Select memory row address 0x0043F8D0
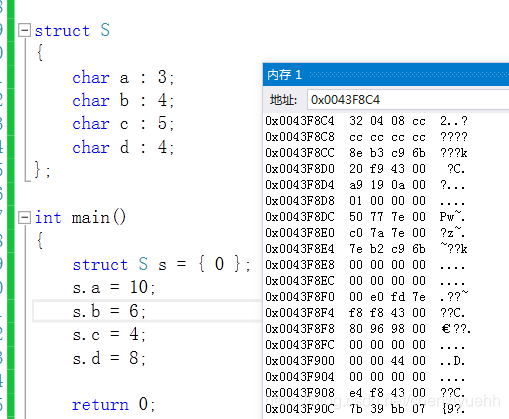This screenshot has width=509, height=419. (300, 169)
